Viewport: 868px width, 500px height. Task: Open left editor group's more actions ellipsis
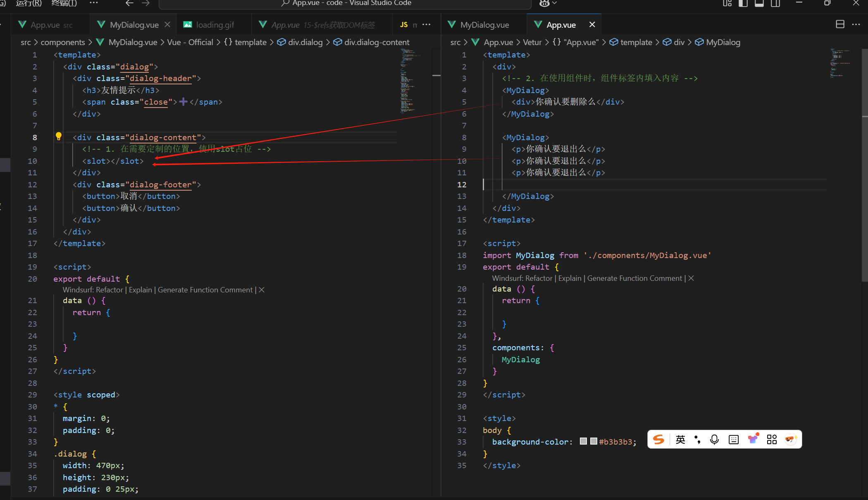coord(427,24)
